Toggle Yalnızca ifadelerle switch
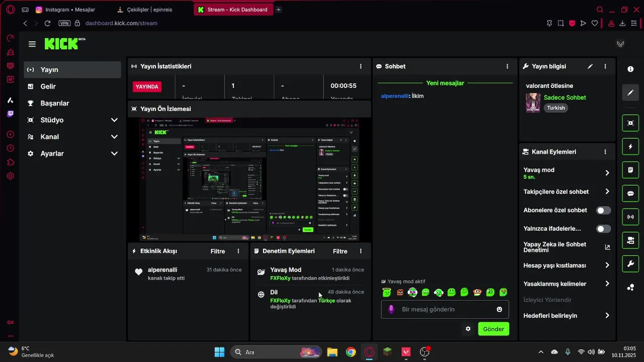The image size is (644, 362). (603, 229)
